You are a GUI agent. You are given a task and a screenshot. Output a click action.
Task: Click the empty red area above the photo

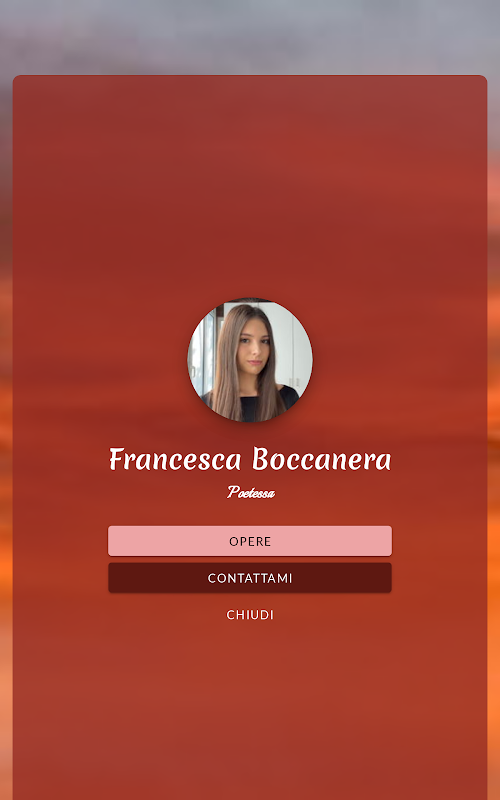(x=250, y=186)
